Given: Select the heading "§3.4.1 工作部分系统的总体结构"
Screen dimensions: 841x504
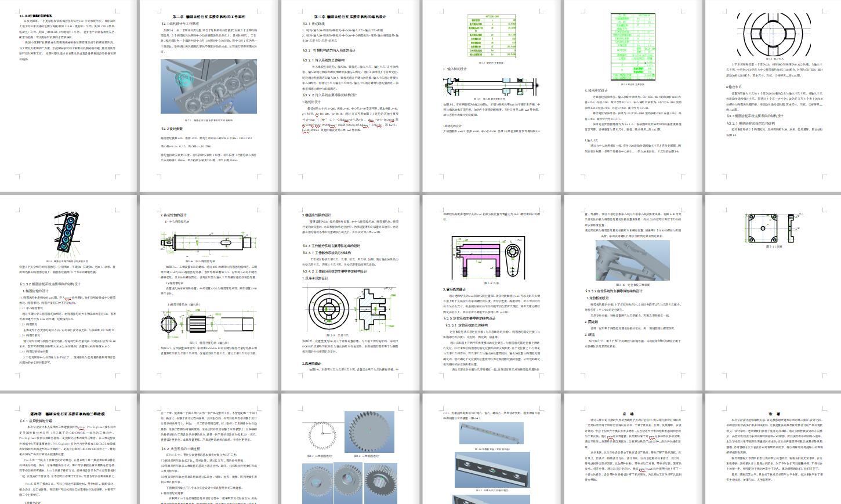Looking at the screenshot, I should tap(327, 253).
